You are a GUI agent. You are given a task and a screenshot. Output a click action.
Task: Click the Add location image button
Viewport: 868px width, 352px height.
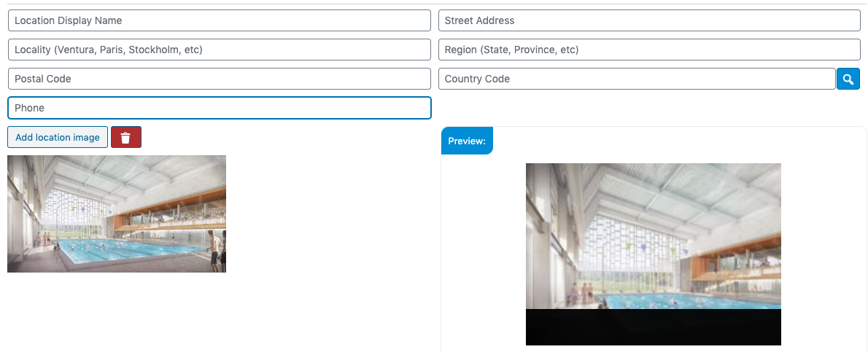pyautogui.click(x=58, y=137)
